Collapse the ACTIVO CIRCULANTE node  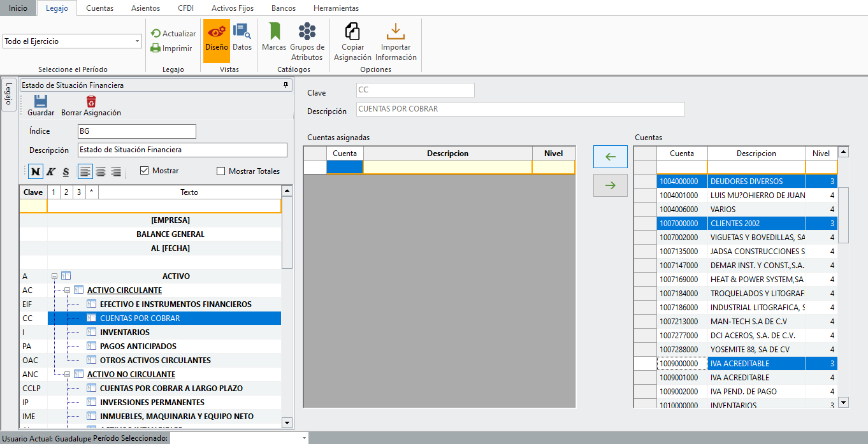(x=68, y=290)
